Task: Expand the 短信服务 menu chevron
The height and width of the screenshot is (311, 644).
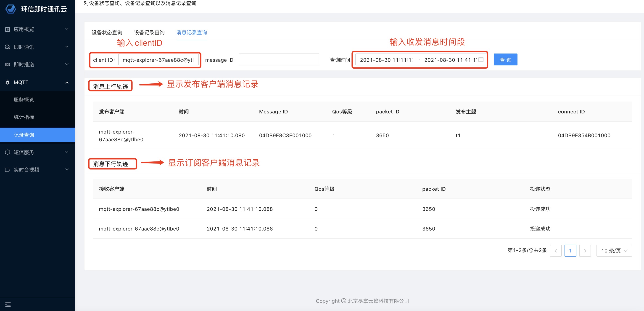Action: tap(67, 152)
